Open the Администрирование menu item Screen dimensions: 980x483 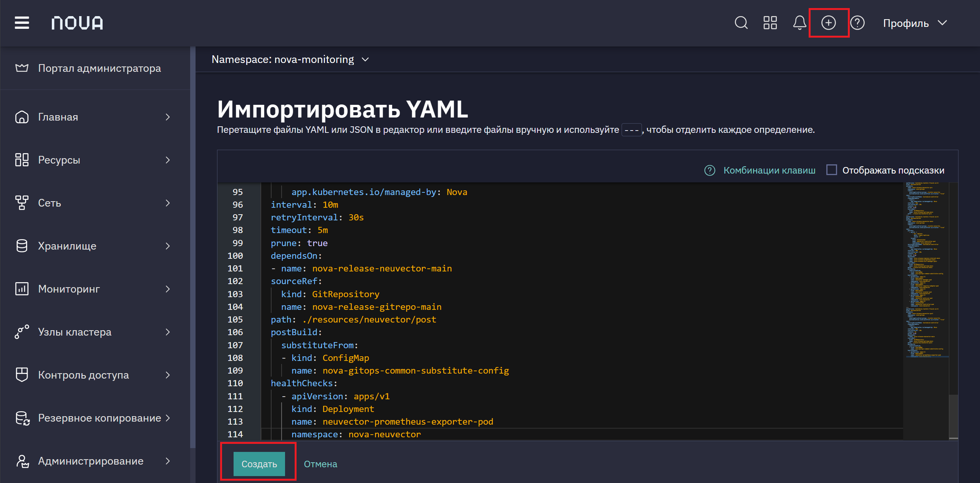point(95,461)
